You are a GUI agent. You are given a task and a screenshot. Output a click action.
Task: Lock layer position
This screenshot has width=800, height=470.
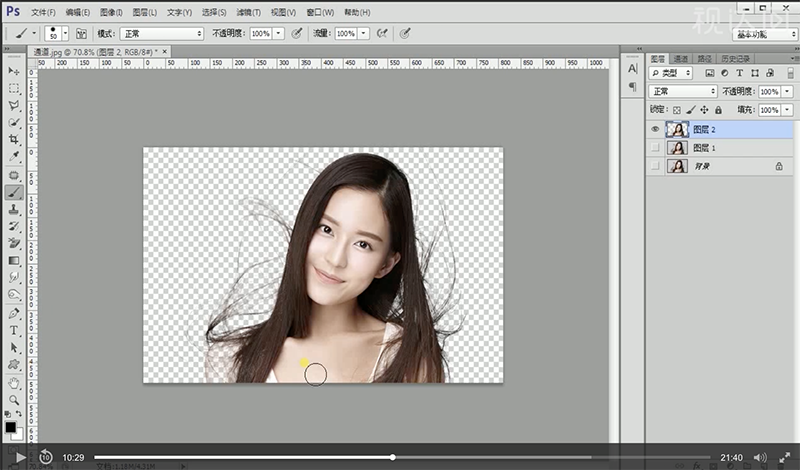(x=705, y=110)
